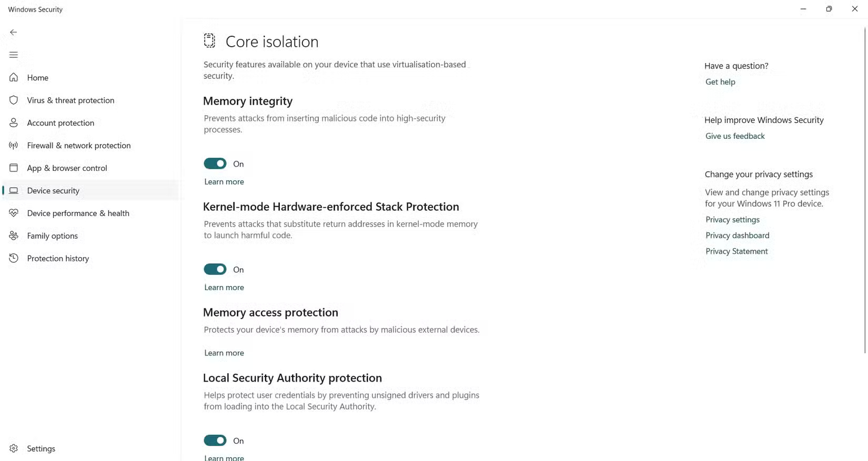Click the Device performance & health heart icon
The width and height of the screenshot is (868, 461).
click(x=14, y=213)
